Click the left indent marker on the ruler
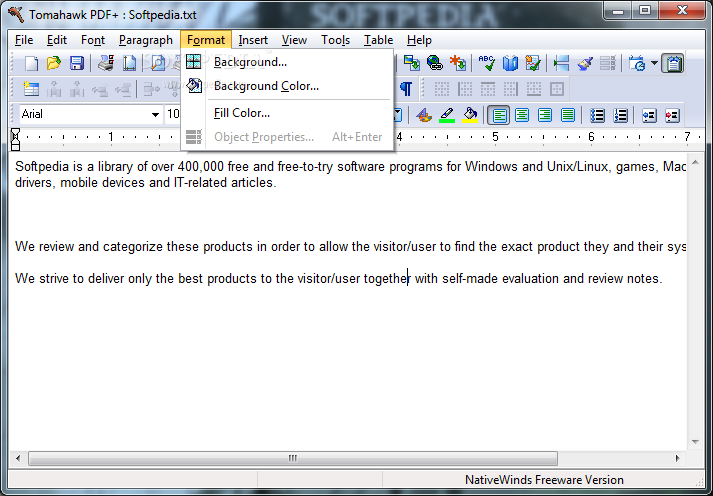 [x=15, y=140]
